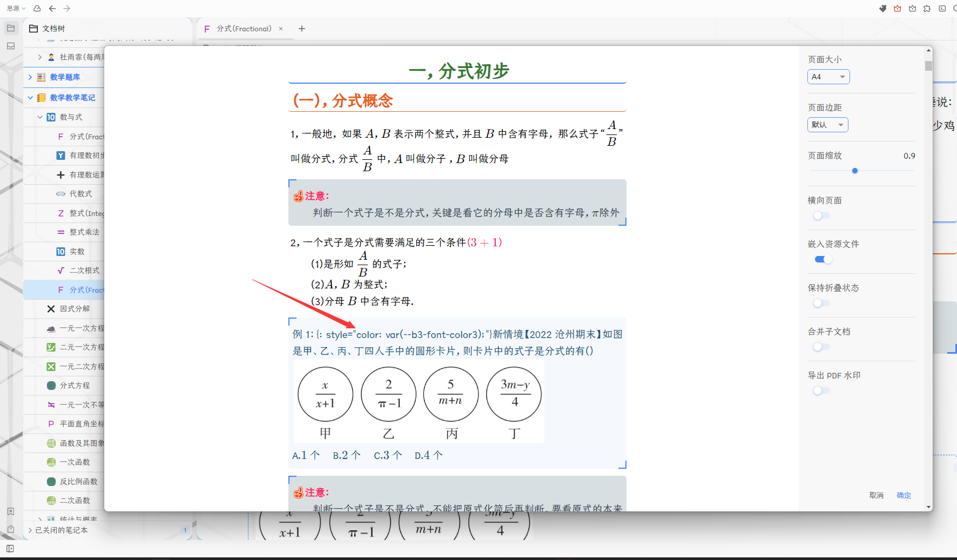Click the terminal icon in the toolbar
957x560 pixels.
[x=942, y=9]
